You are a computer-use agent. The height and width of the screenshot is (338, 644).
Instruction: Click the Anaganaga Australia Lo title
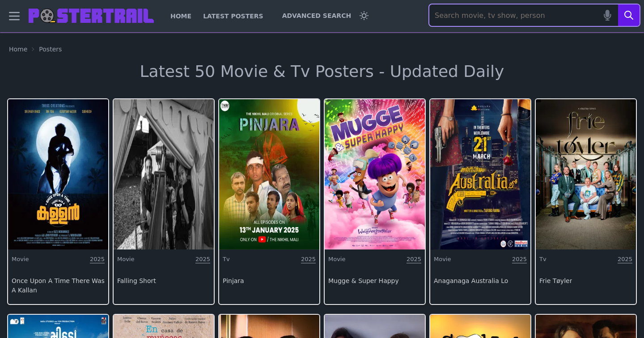click(471, 281)
